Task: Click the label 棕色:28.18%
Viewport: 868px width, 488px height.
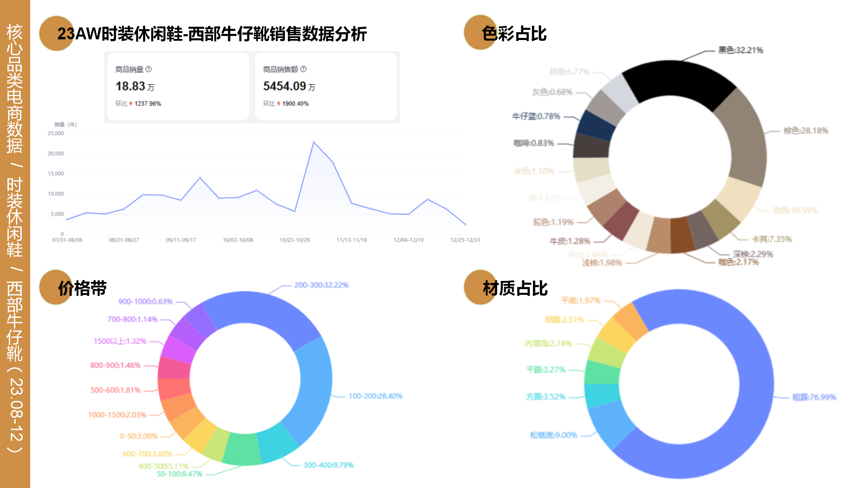Action: [x=806, y=131]
